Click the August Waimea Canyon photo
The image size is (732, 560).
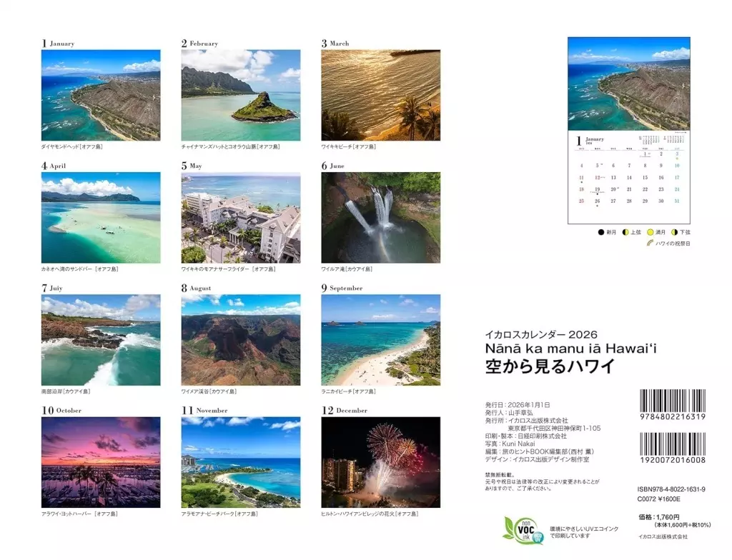coord(241,340)
